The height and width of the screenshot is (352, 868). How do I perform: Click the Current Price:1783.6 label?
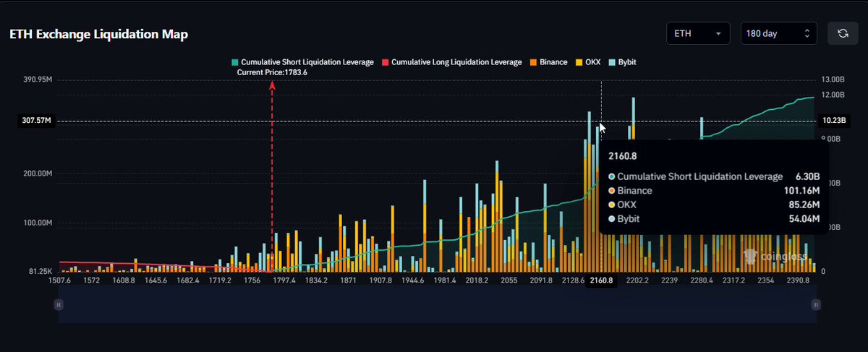pos(272,72)
